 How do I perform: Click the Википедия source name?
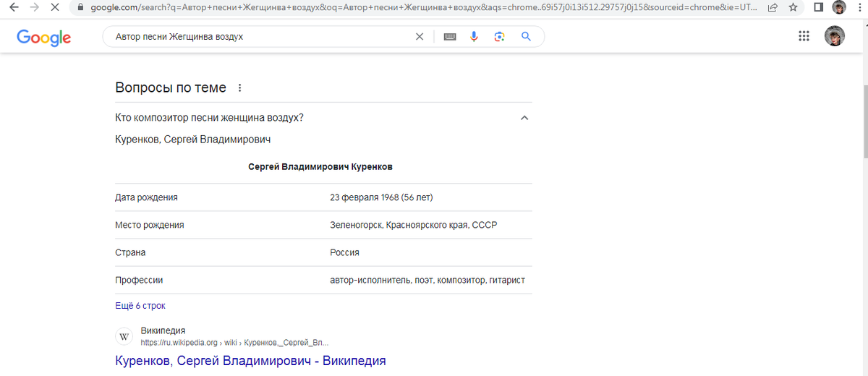click(x=163, y=331)
